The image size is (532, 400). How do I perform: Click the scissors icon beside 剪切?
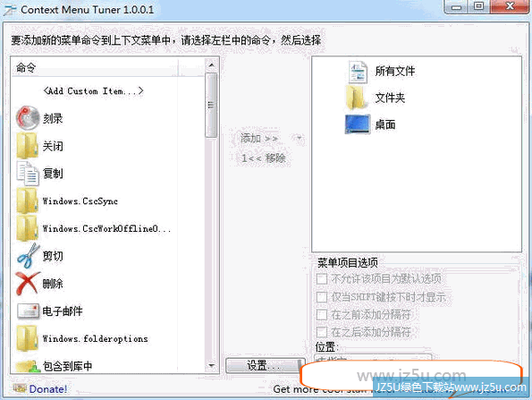click(x=28, y=256)
